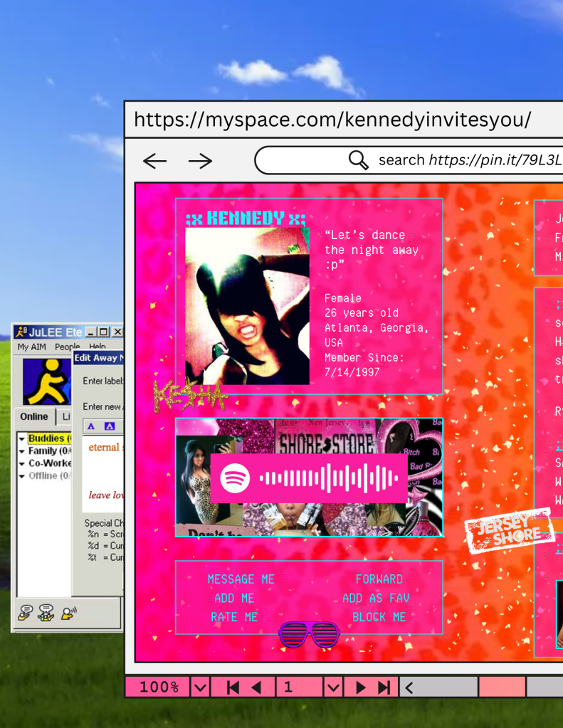This screenshot has height=728, width=563.
Task: Click the shutter shades sunglasses icon
Action: coord(309,634)
